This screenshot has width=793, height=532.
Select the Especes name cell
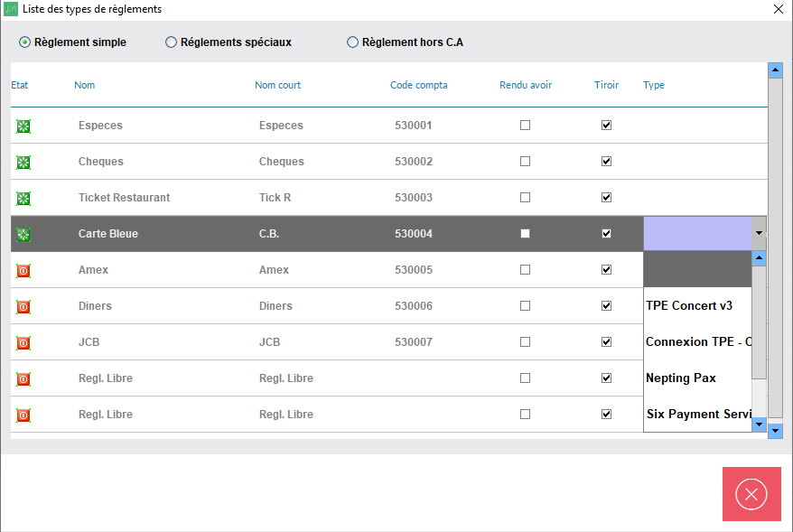pos(100,126)
